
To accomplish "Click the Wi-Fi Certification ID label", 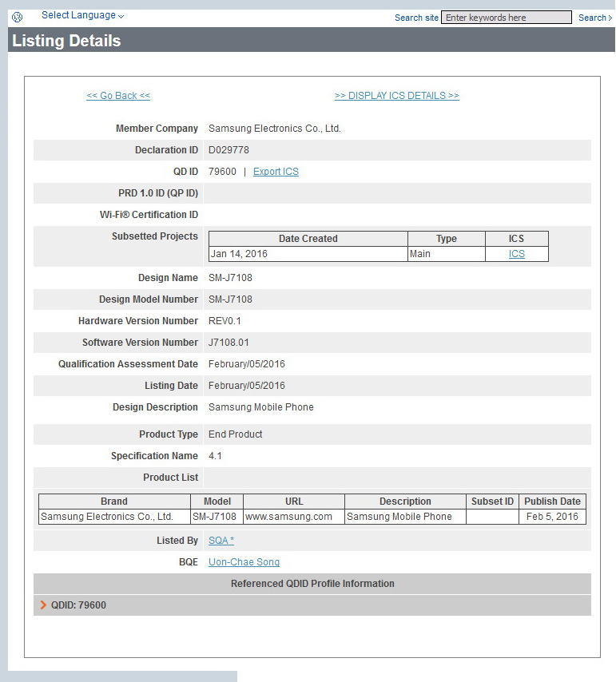I will pyautogui.click(x=149, y=215).
